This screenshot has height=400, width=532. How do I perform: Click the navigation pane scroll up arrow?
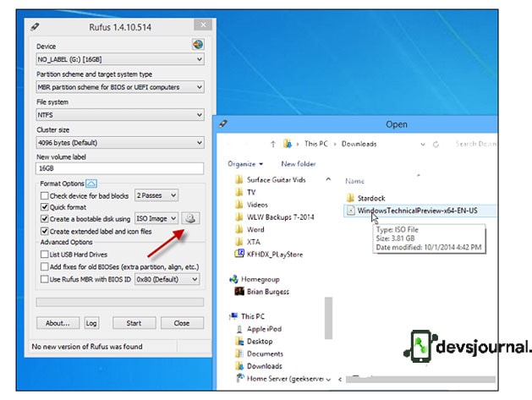coord(328,179)
